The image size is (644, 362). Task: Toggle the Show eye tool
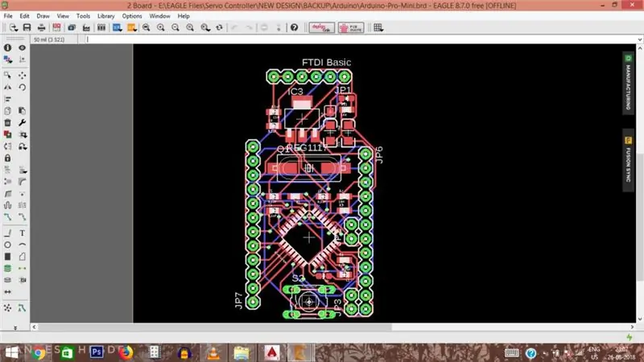point(23,47)
